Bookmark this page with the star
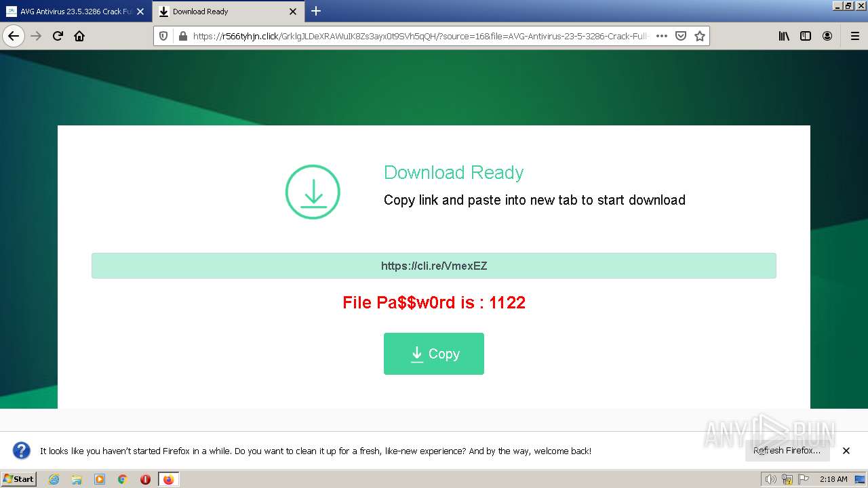868x488 pixels. (x=700, y=36)
